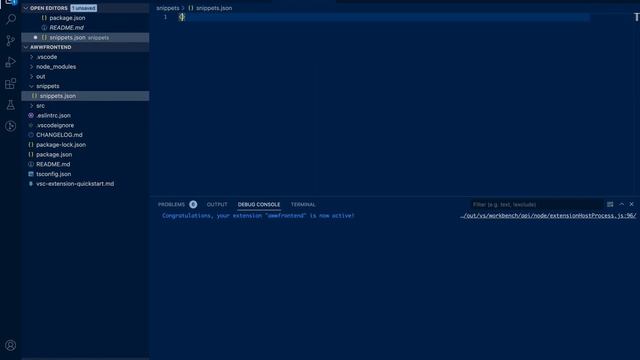Place cursor on editor line 1
The height and width of the screenshot is (360, 640).
pyautogui.click(x=384, y=17)
